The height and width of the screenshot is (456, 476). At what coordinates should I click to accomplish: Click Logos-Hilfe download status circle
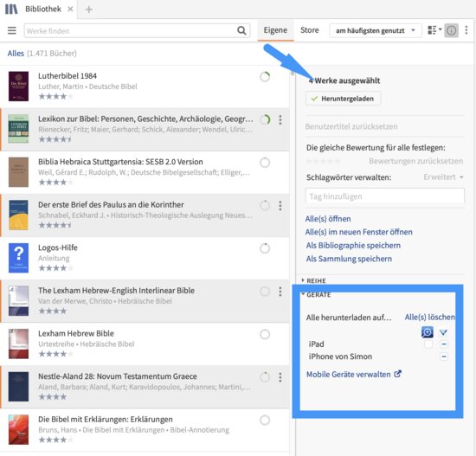(265, 248)
